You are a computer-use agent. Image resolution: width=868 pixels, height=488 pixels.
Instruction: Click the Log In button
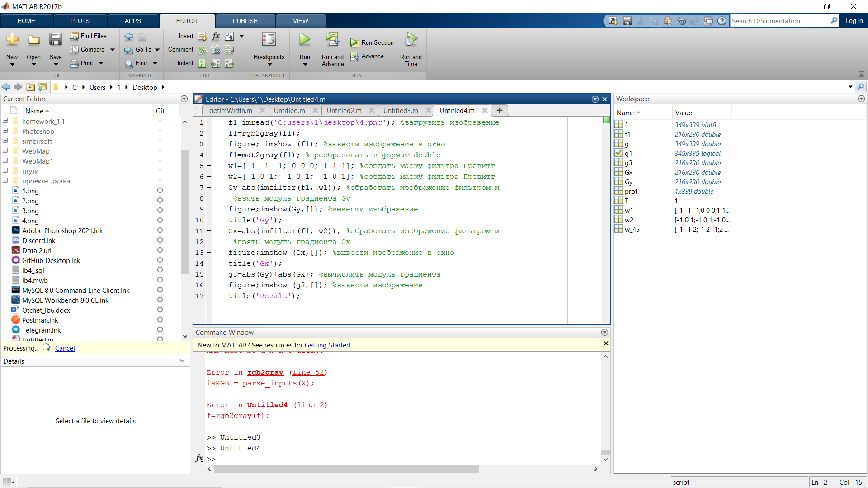(x=854, y=21)
